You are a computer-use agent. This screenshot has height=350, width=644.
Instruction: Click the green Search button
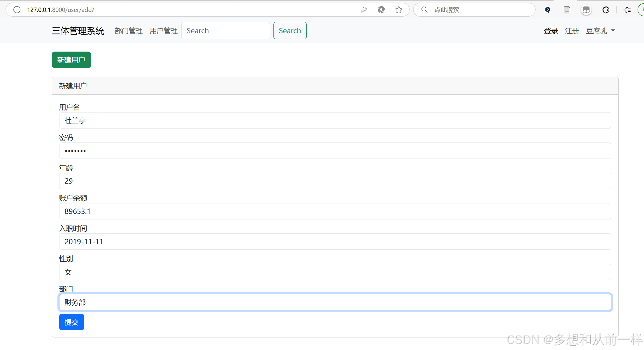pyautogui.click(x=290, y=31)
